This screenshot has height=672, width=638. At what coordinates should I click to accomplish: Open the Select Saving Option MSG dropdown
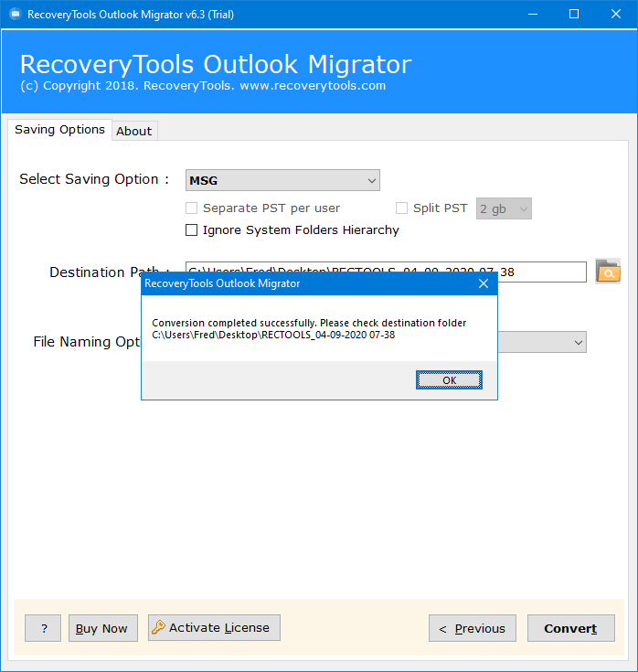tap(282, 180)
